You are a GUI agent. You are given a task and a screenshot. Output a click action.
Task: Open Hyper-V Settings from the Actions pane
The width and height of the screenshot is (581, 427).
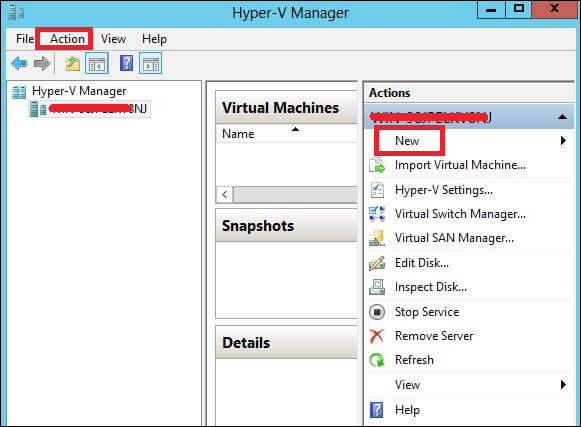444,190
